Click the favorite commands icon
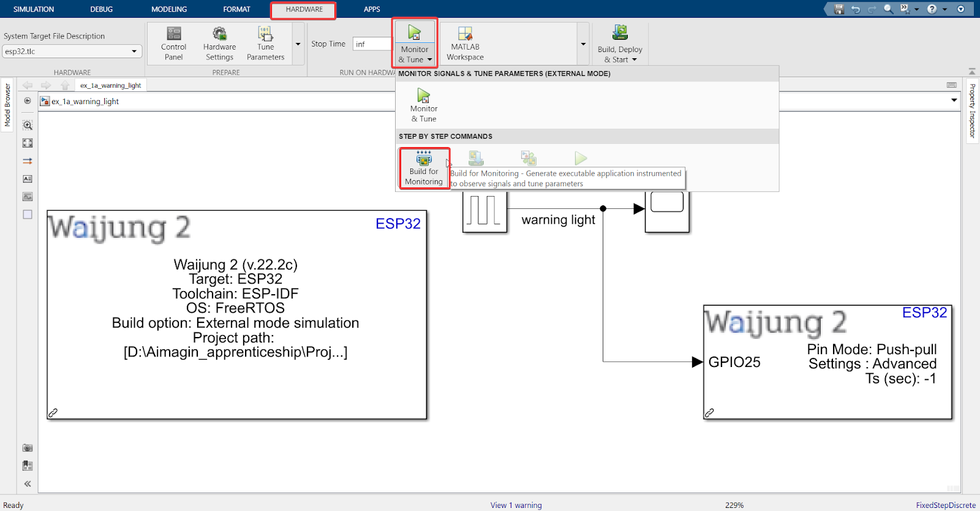 pyautogui.click(x=905, y=9)
